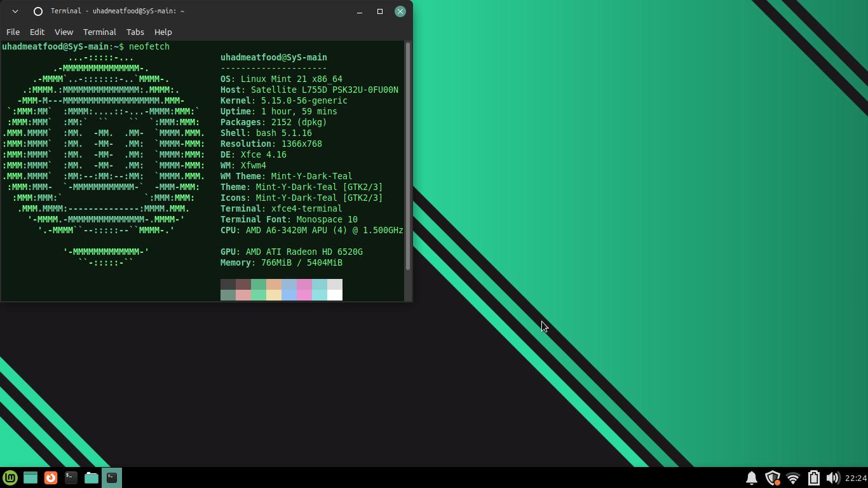Check the firewall shield with orange badge

point(773,477)
